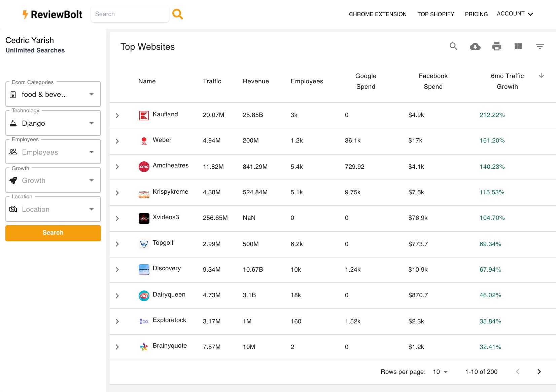The height and width of the screenshot is (392, 556).
Task: Sort by Google Spend column
Action: 366,81
